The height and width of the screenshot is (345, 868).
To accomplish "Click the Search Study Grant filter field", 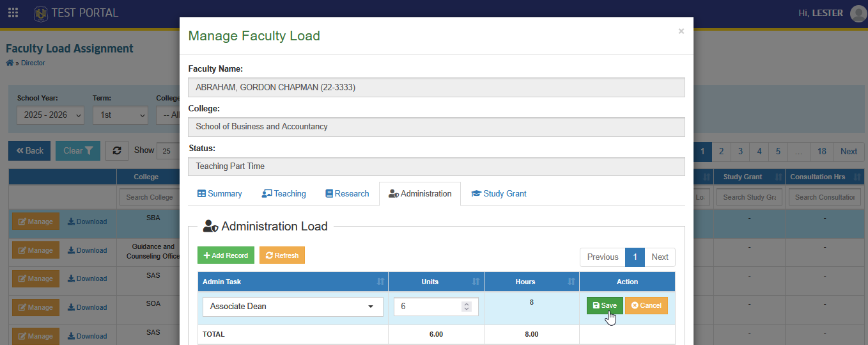I will 749,197.
